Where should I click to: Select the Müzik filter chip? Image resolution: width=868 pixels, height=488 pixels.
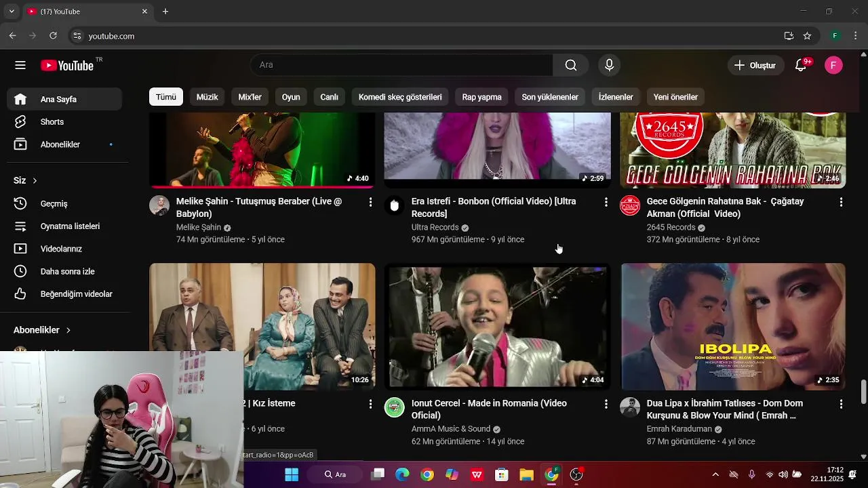[207, 97]
